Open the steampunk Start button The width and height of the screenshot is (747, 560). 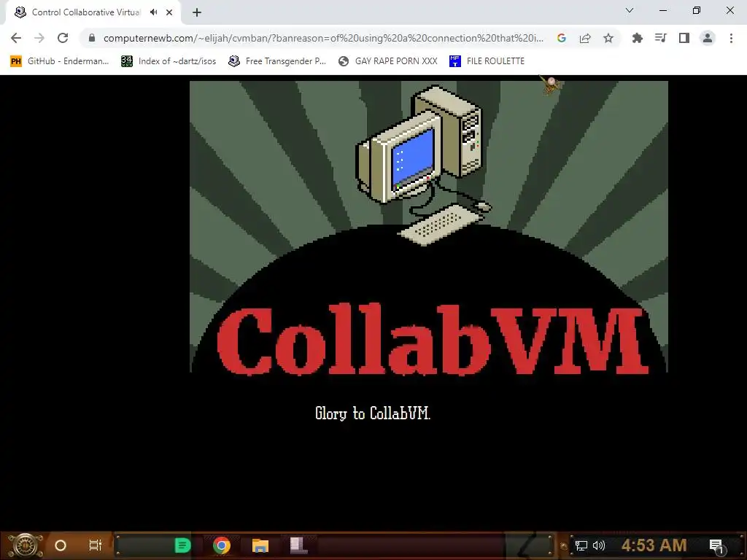click(x=26, y=545)
